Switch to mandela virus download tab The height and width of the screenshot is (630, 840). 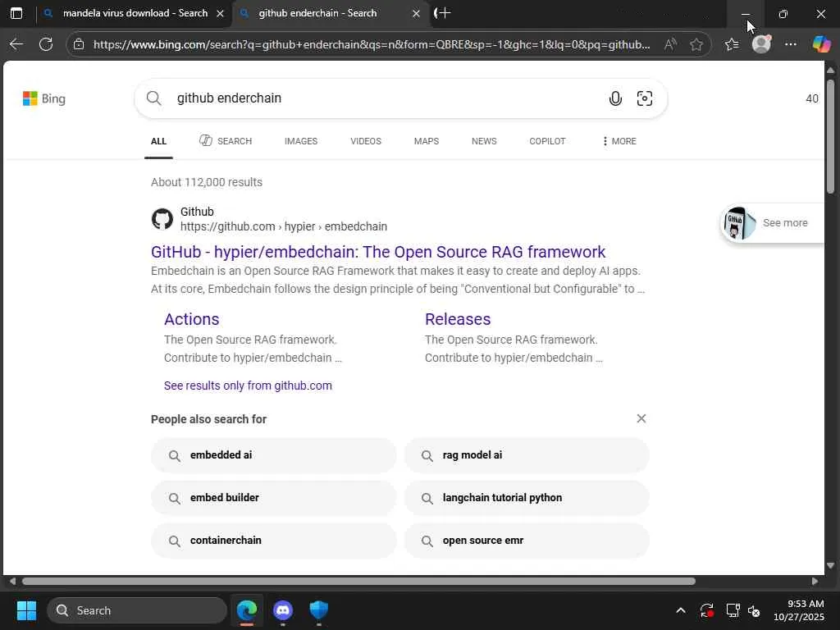pos(135,13)
